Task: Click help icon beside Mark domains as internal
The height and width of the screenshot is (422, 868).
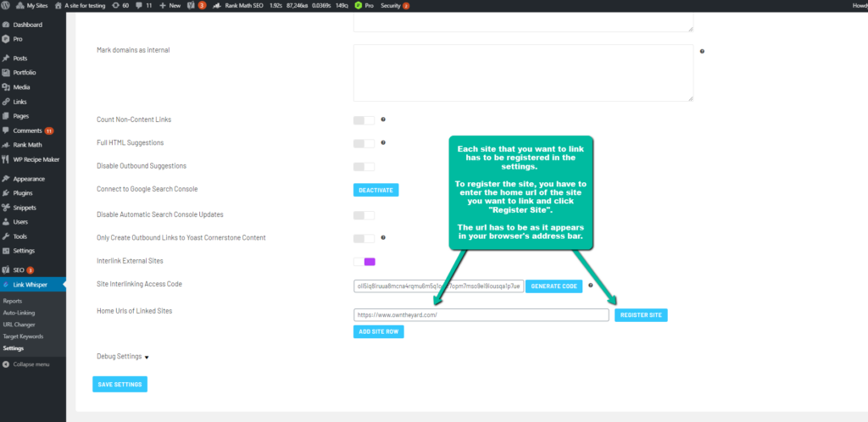Action: point(702,51)
